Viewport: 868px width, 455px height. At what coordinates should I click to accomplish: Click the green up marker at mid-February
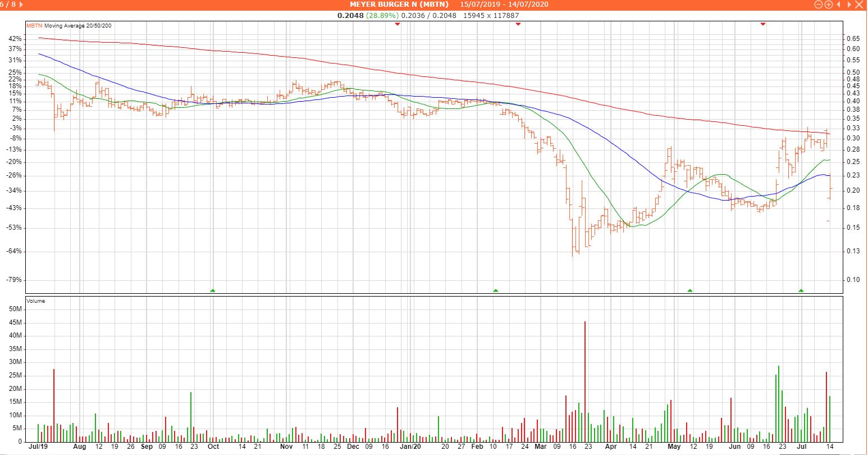(x=495, y=290)
